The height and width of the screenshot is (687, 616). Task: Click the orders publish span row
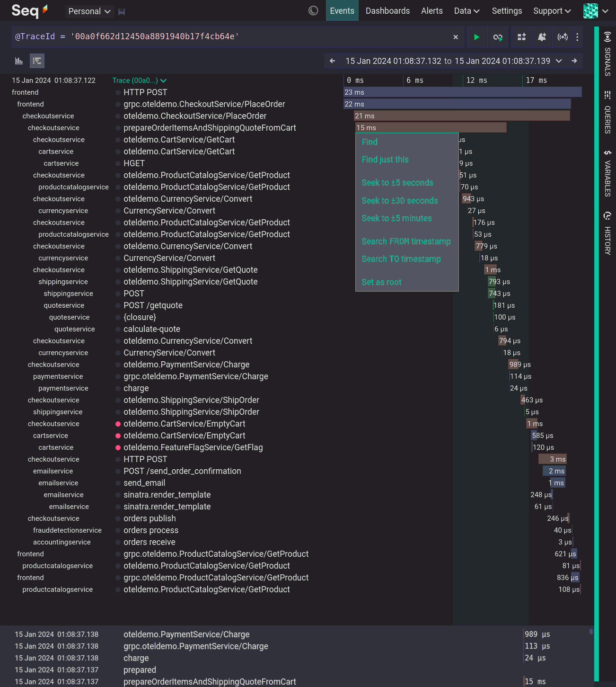pyautogui.click(x=297, y=518)
